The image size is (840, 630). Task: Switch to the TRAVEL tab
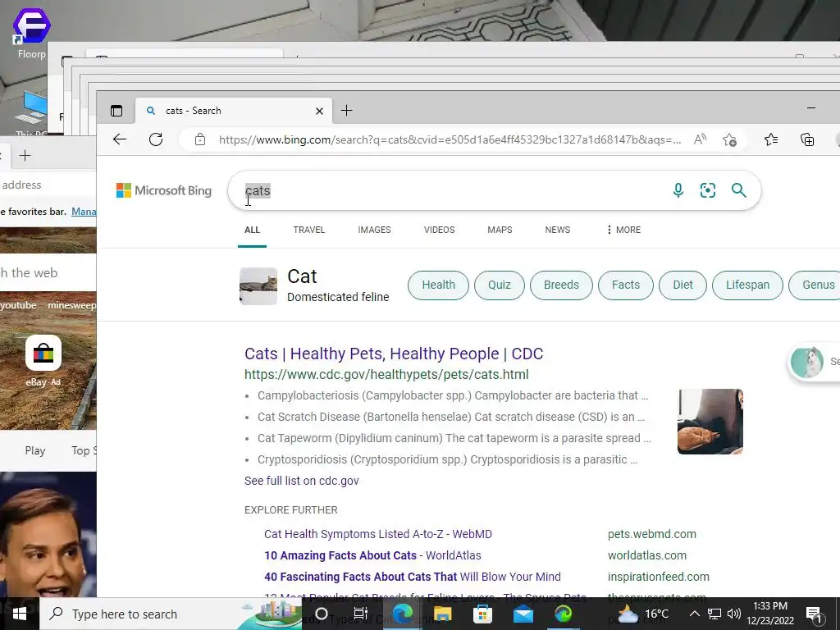tap(309, 230)
